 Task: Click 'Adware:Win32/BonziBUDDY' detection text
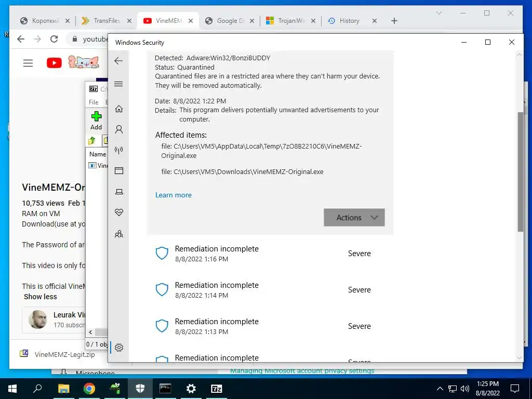click(x=229, y=58)
